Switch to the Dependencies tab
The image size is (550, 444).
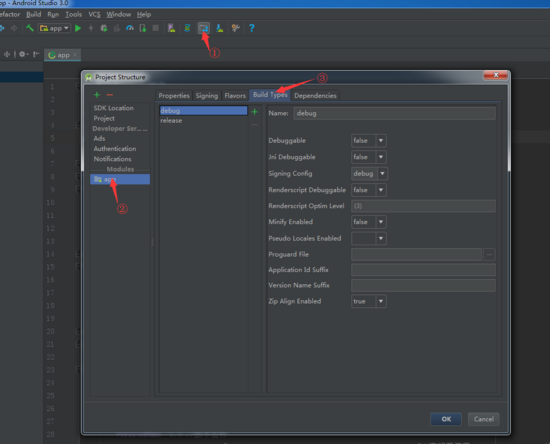[x=315, y=95]
